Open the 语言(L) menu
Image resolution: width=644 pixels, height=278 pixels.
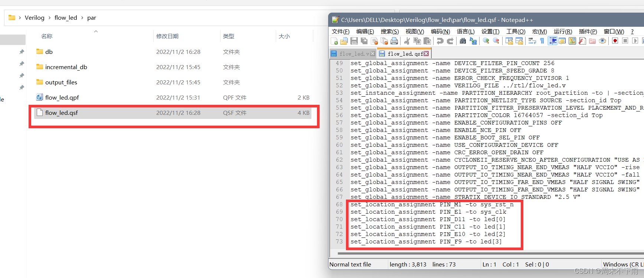(465, 32)
